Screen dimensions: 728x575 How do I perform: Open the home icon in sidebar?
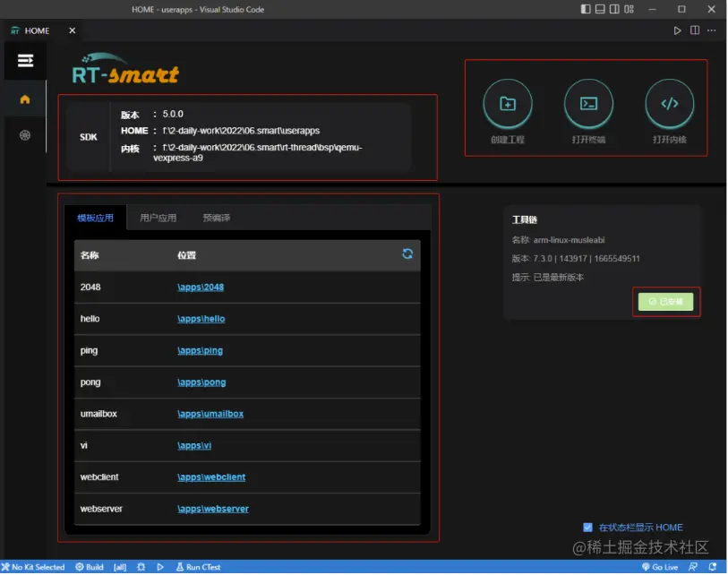tap(25, 99)
